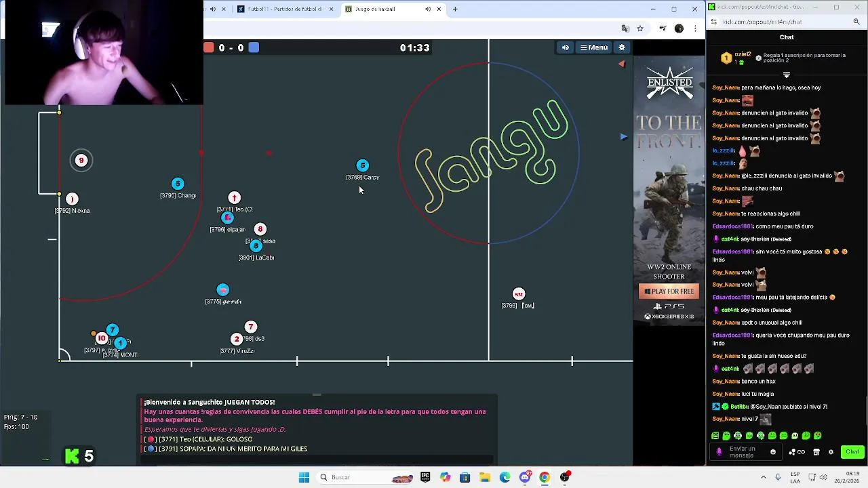Click the translate page icon

click(x=625, y=28)
